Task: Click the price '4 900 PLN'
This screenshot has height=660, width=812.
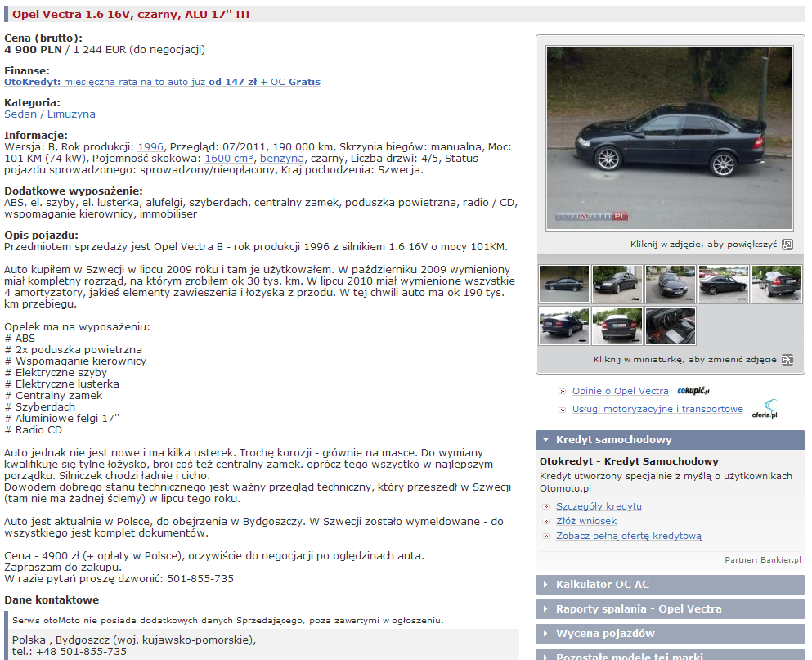Action: point(34,50)
